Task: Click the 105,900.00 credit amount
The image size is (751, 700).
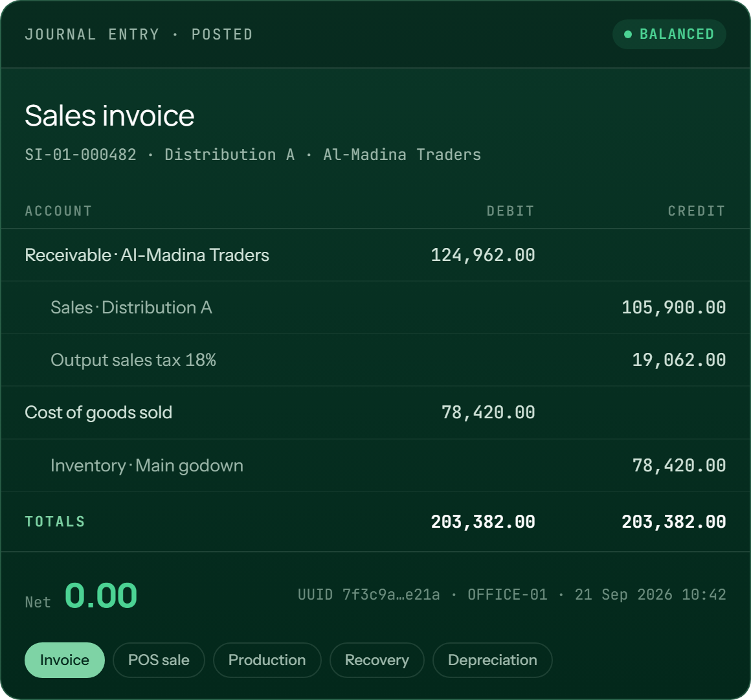Action: tap(673, 308)
